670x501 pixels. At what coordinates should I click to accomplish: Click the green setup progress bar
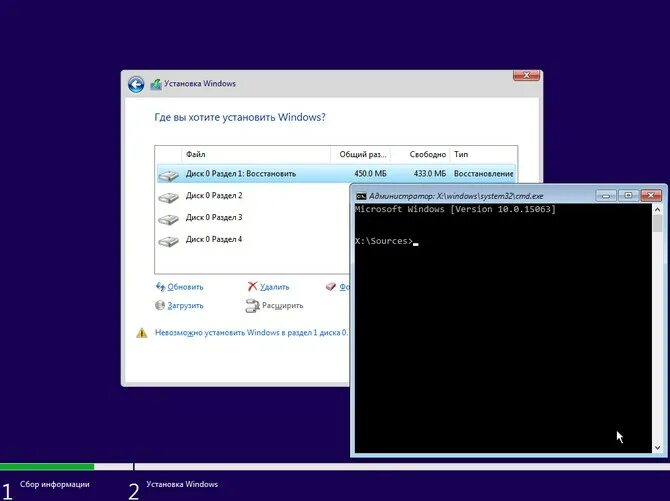pyautogui.click(x=47, y=467)
